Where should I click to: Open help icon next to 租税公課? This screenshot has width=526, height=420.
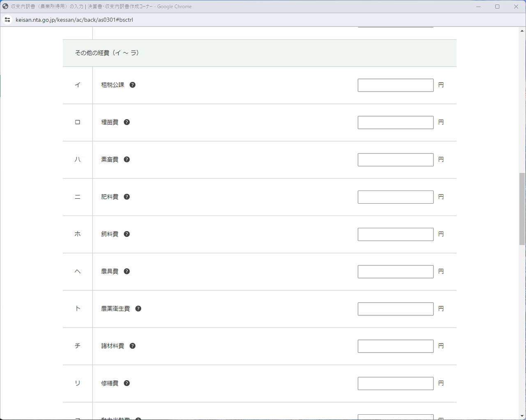[132, 85]
